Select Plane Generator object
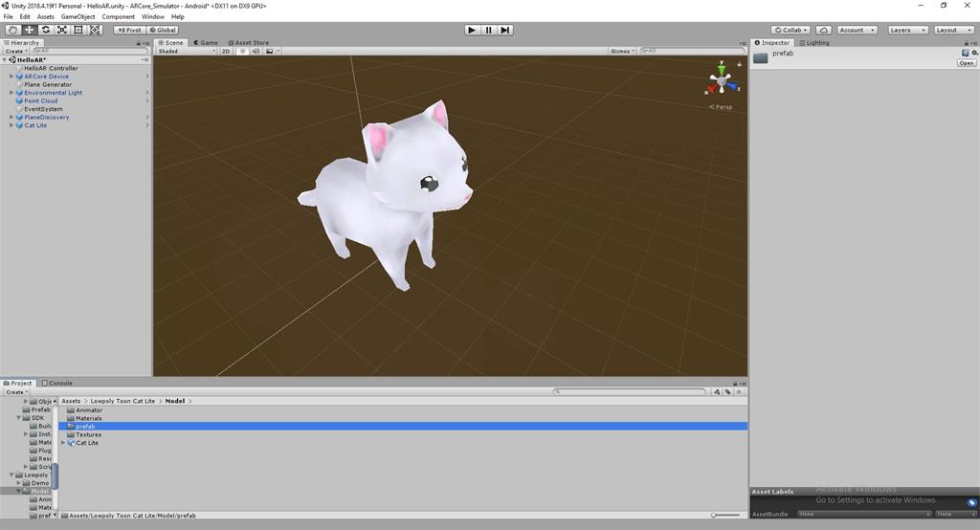The image size is (980, 530). point(48,84)
